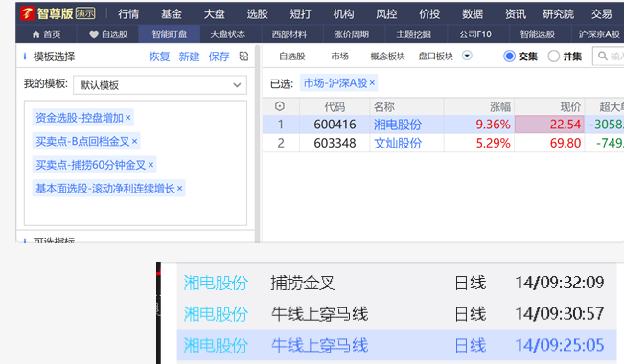Remove 基本面选股-滚动净利连续增长 tag
Image resolution: width=624 pixels, height=364 pixels.
[x=179, y=188]
